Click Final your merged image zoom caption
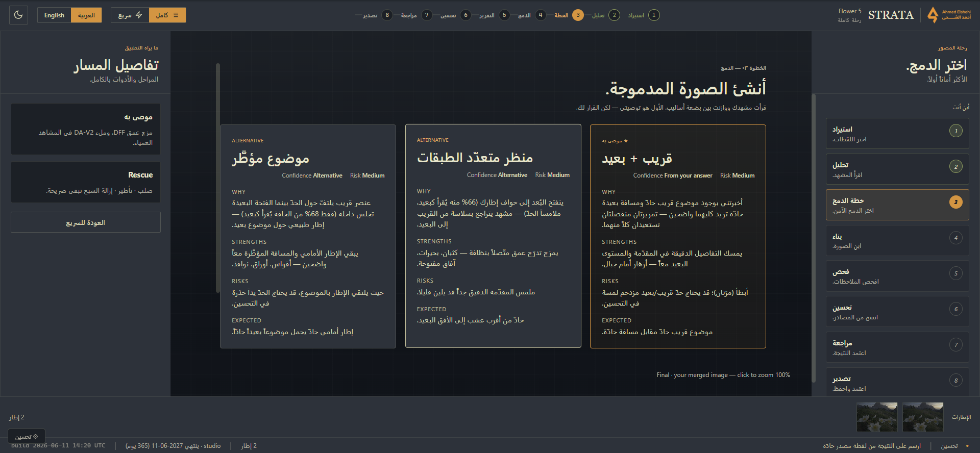980x453 pixels. tap(723, 375)
